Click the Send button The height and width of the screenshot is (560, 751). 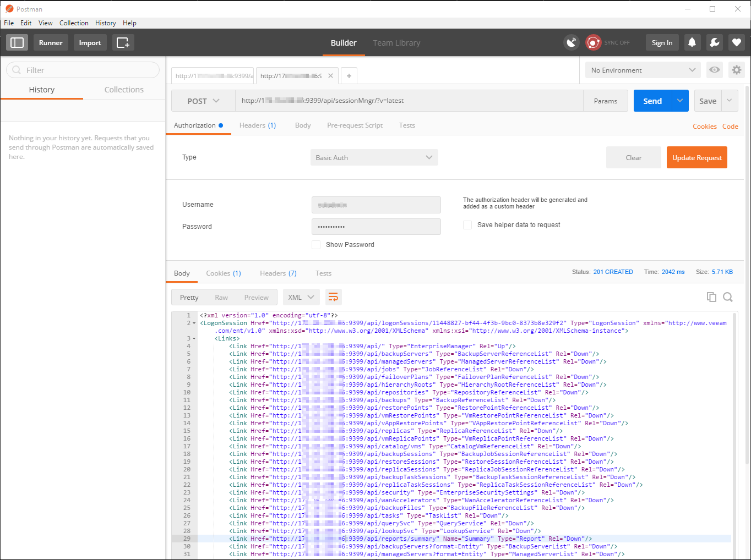[x=652, y=101]
